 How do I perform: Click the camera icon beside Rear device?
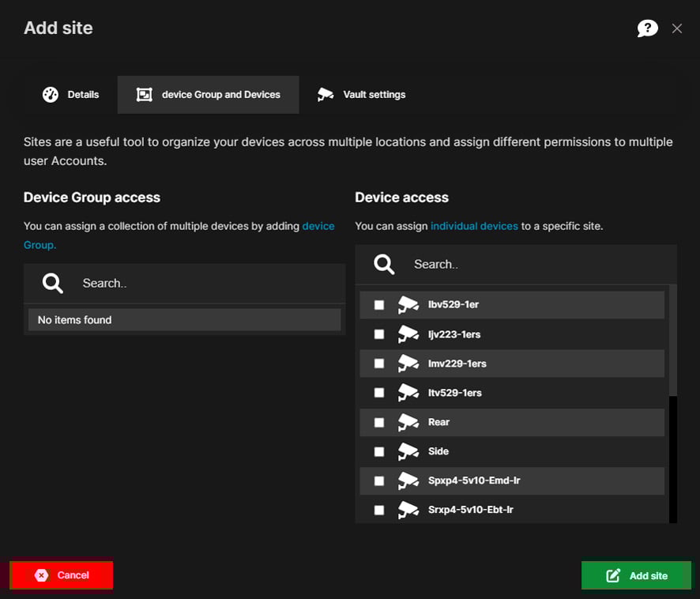pos(408,422)
